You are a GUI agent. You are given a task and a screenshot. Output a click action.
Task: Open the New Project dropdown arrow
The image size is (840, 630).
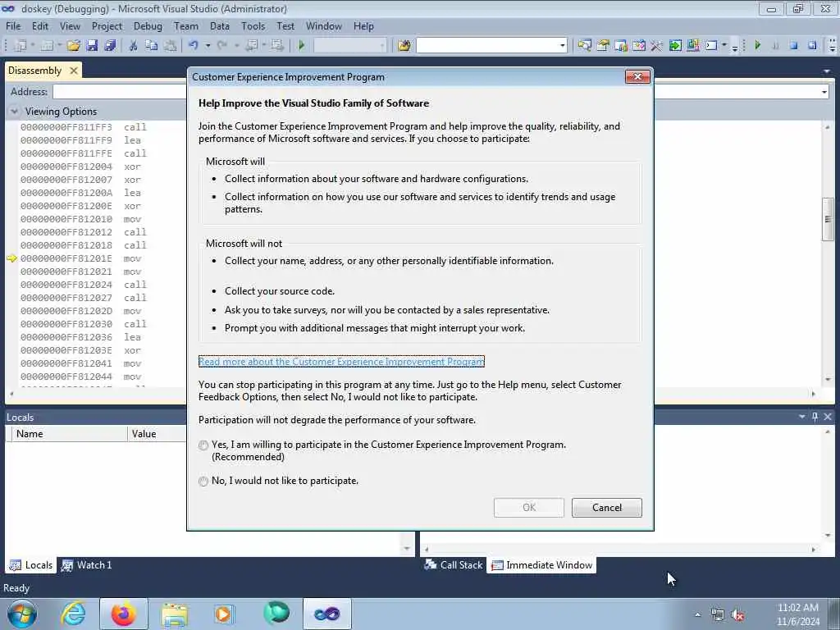tap(32, 46)
